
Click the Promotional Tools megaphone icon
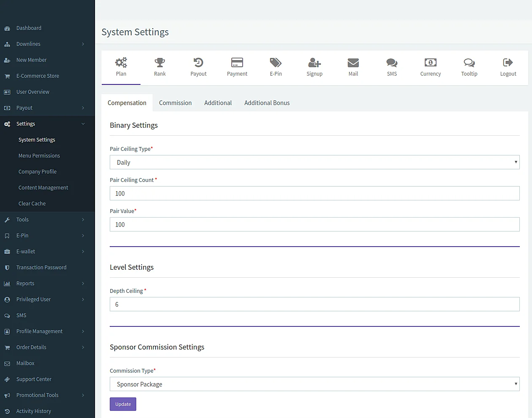pyautogui.click(x=7, y=396)
